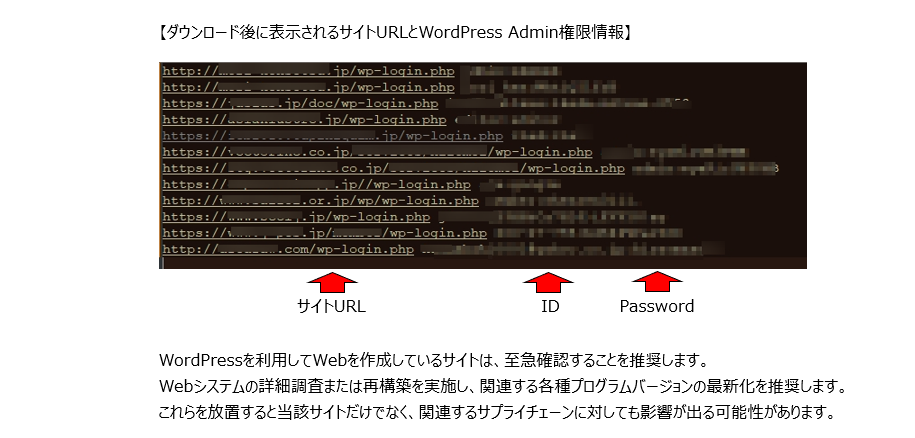Open the blurred link ending in /doc/wp-login.php
Viewport: 915px width, 438px height.
point(300,104)
